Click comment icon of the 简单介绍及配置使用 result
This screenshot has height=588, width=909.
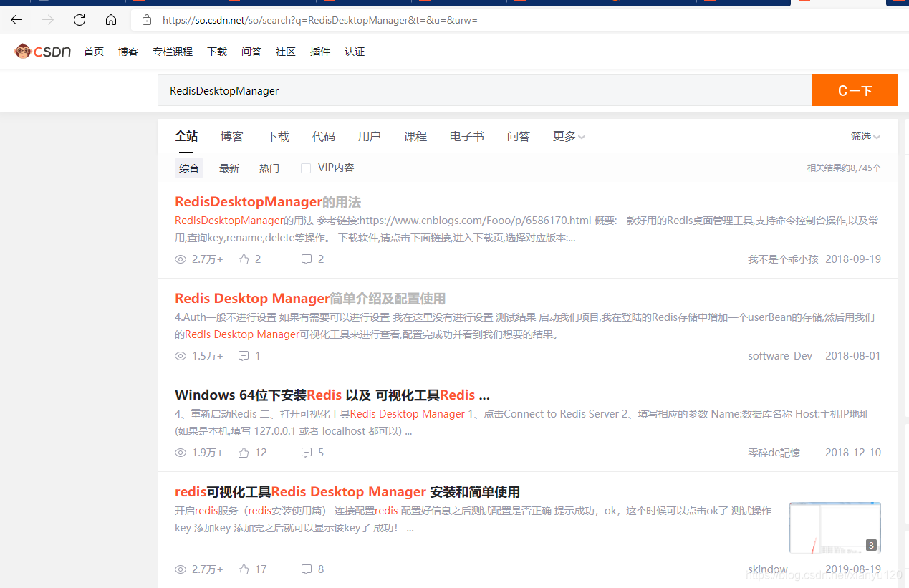(x=244, y=356)
